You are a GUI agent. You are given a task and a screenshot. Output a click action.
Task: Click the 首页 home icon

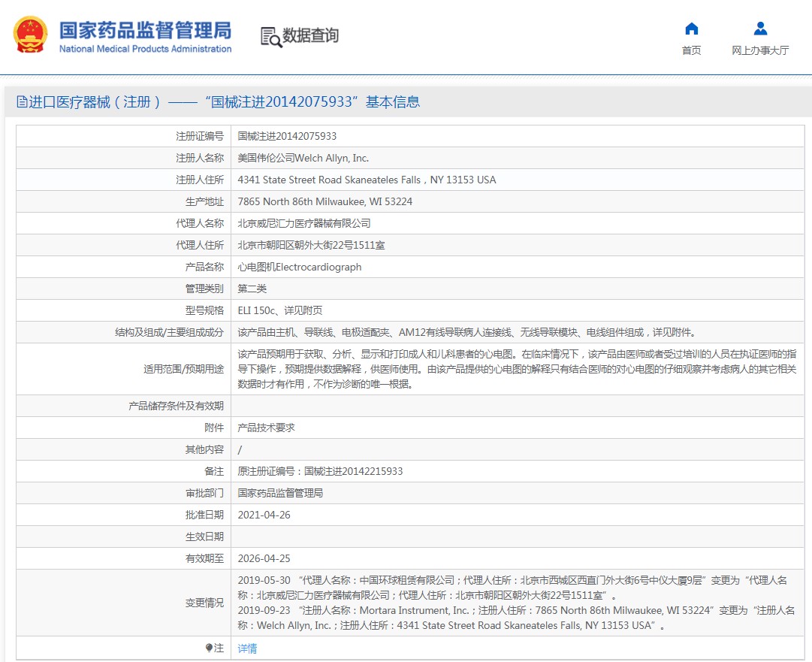(x=691, y=29)
